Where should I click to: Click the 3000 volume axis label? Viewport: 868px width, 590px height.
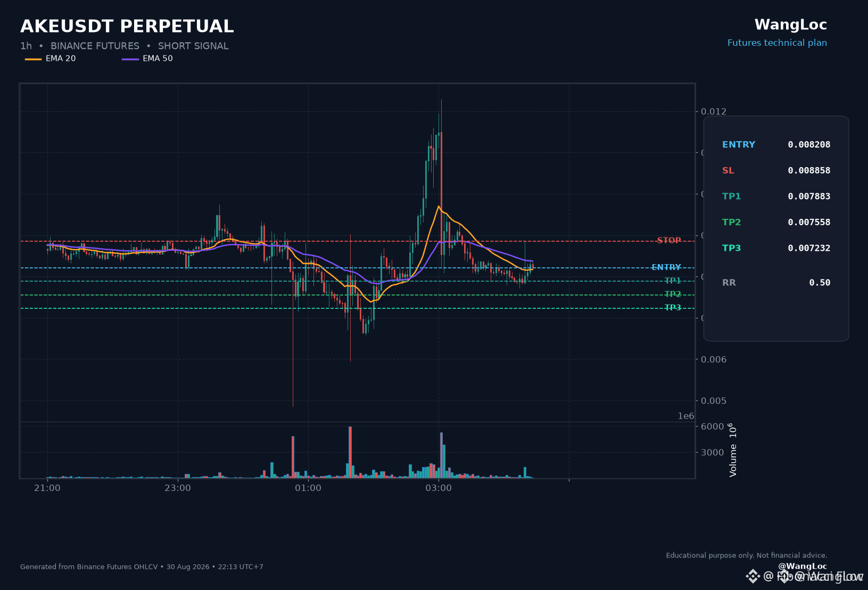click(713, 453)
